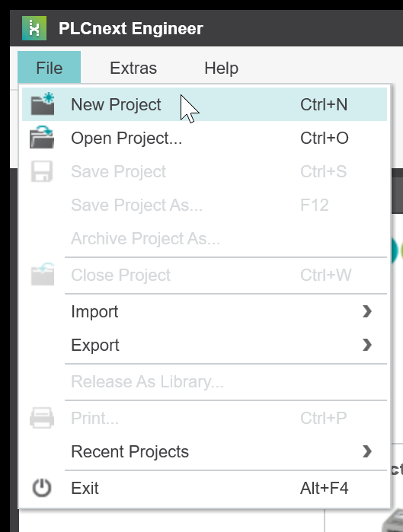Click the Exit power icon
This screenshot has height=532, width=403.
coord(42,488)
